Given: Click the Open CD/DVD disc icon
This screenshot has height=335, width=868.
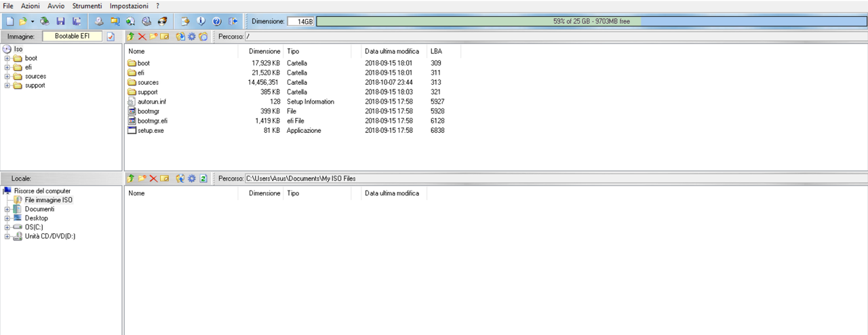Looking at the screenshot, I should coord(45,22).
